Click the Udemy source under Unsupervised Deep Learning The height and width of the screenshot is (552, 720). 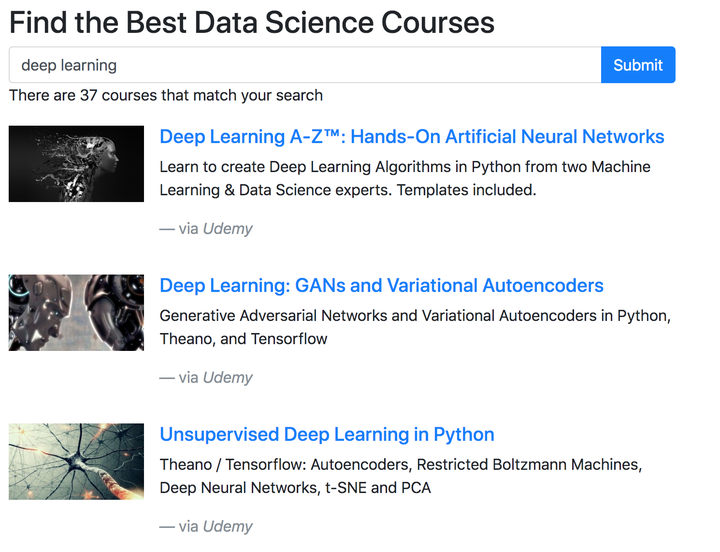tap(227, 527)
